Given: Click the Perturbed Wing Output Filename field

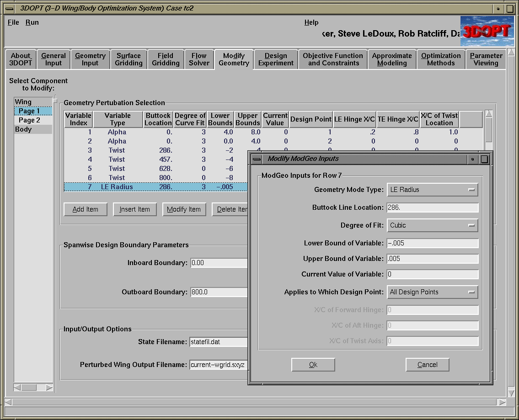Looking at the screenshot, I should pyautogui.click(x=219, y=365).
